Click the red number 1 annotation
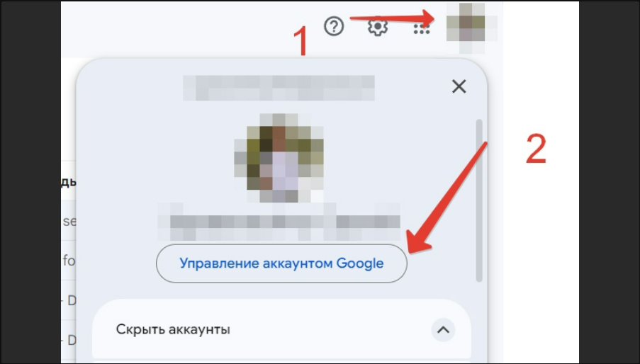The image size is (640, 364). pyautogui.click(x=301, y=42)
